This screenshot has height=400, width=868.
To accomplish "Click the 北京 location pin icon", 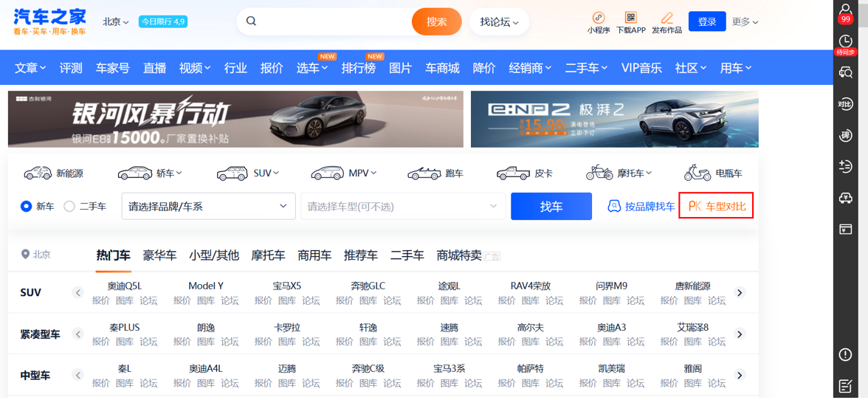I will (24, 255).
